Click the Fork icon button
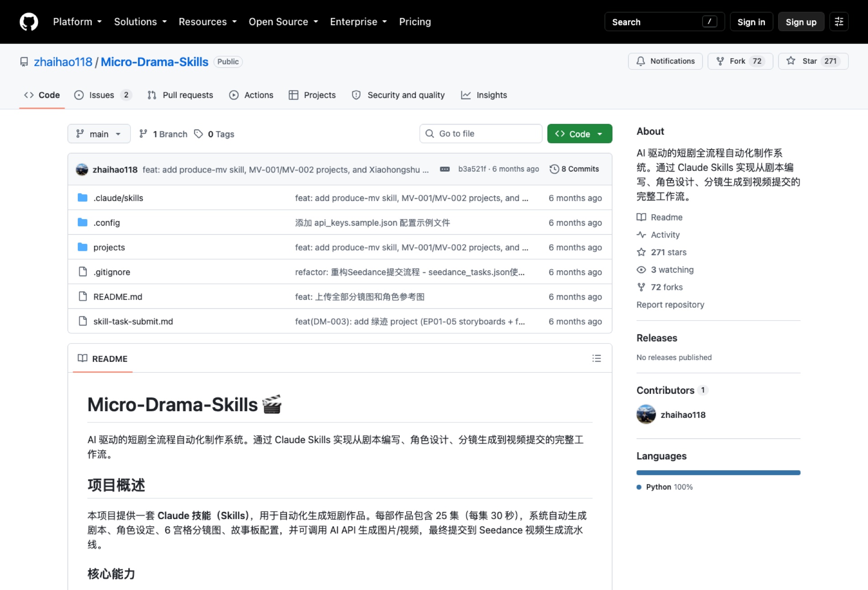The width and height of the screenshot is (868, 590). click(x=720, y=61)
